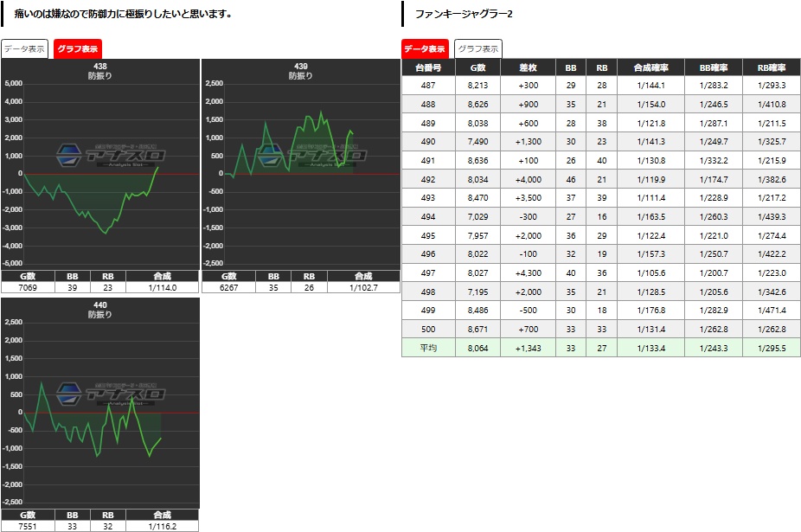
Task: Click the +4,000 差枚 value
Action: (x=528, y=179)
